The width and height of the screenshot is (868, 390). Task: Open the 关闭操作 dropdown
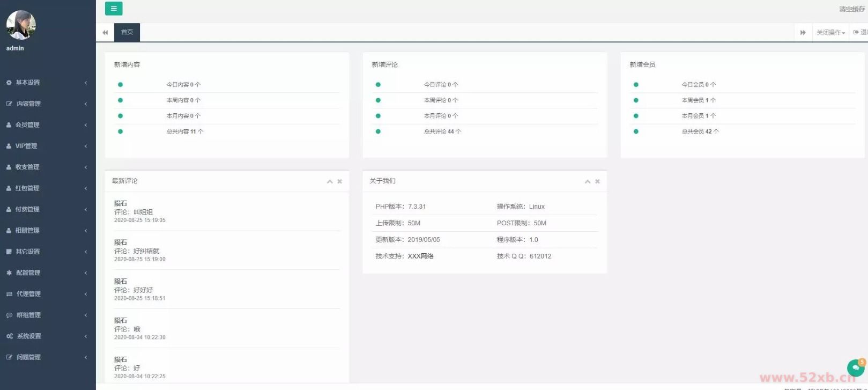830,33
